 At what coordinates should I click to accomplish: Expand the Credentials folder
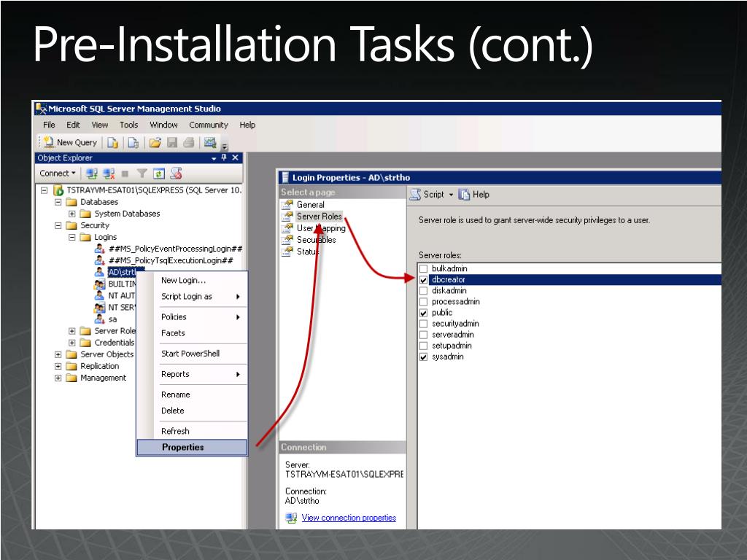[72, 343]
